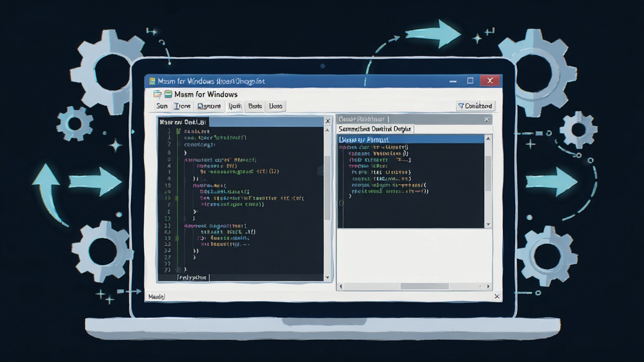Viewport: 644px width, 362px height.
Task: Select the tab at the code editor's bottom
Action: point(193,277)
